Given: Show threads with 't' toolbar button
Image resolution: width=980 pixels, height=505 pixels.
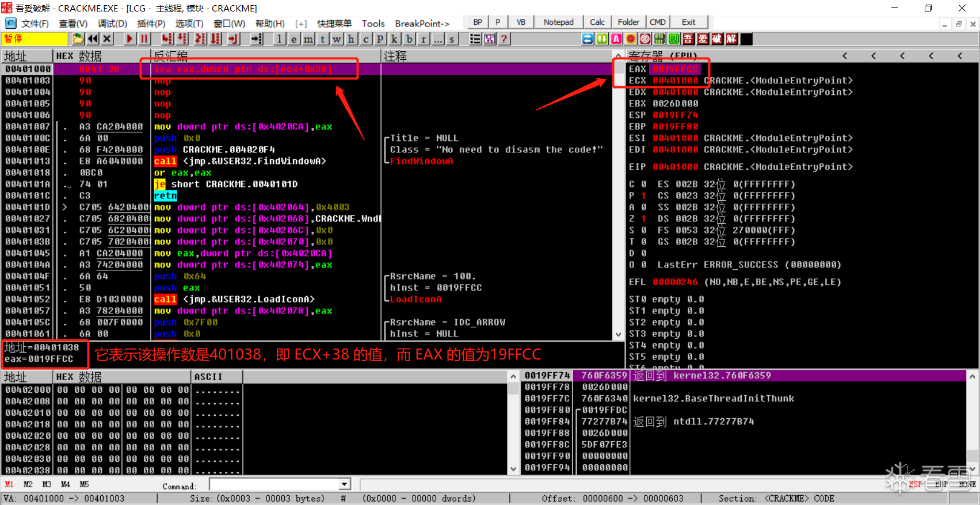Looking at the screenshot, I should pos(323,39).
